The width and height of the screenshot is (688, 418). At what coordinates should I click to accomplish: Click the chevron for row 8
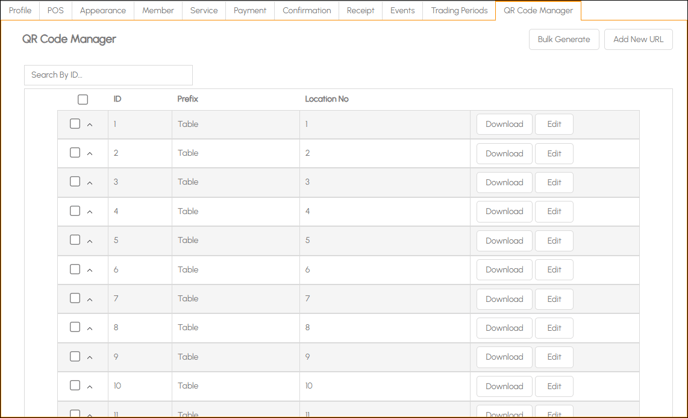pyautogui.click(x=90, y=329)
